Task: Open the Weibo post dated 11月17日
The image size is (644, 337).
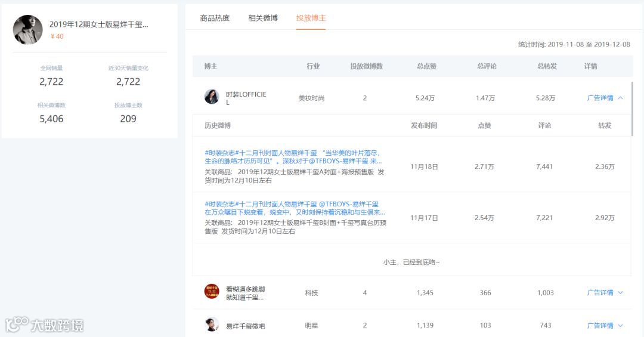Action: click(295, 208)
